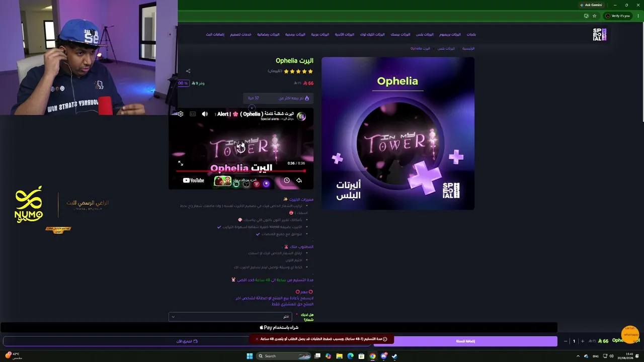
Task: Open Discord from the taskbar
Action: 383,356
